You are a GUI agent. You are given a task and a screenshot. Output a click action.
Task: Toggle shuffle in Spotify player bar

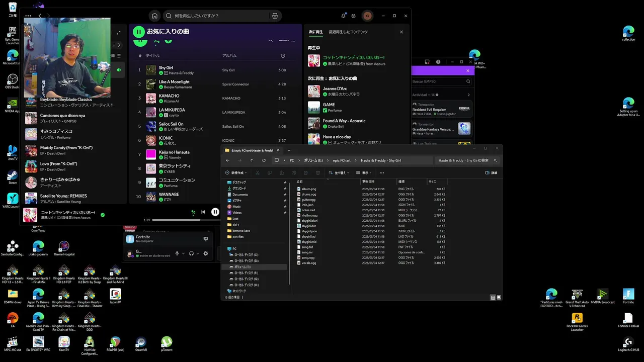pyautogui.click(x=193, y=212)
